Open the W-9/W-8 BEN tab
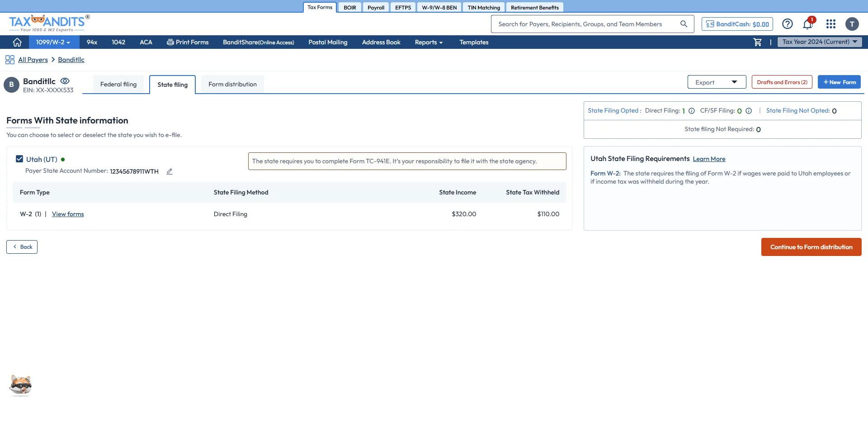This screenshot has height=431, width=868. (x=439, y=7)
